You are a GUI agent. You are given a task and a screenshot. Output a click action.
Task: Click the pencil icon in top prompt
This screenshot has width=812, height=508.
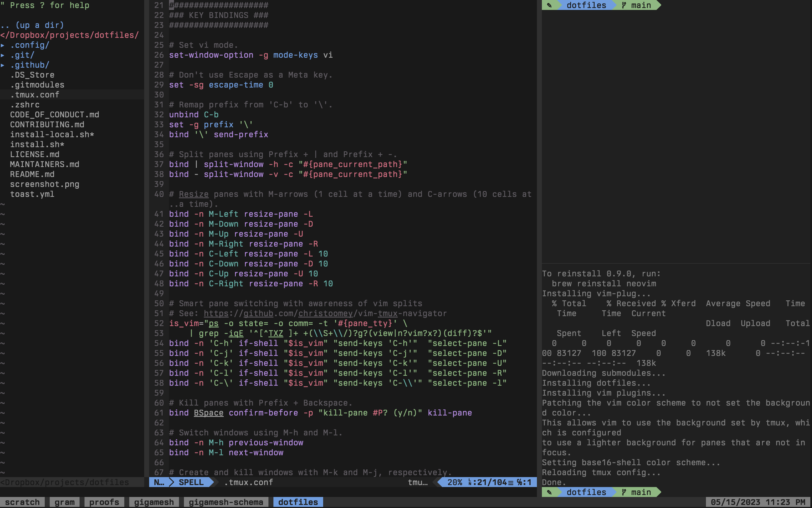click(x=549, y=5)
